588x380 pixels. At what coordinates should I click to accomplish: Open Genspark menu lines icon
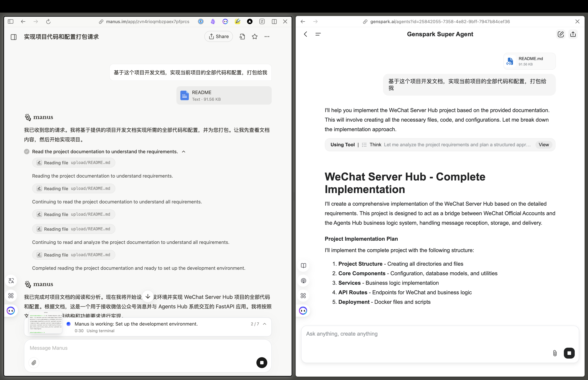point(318,34)
